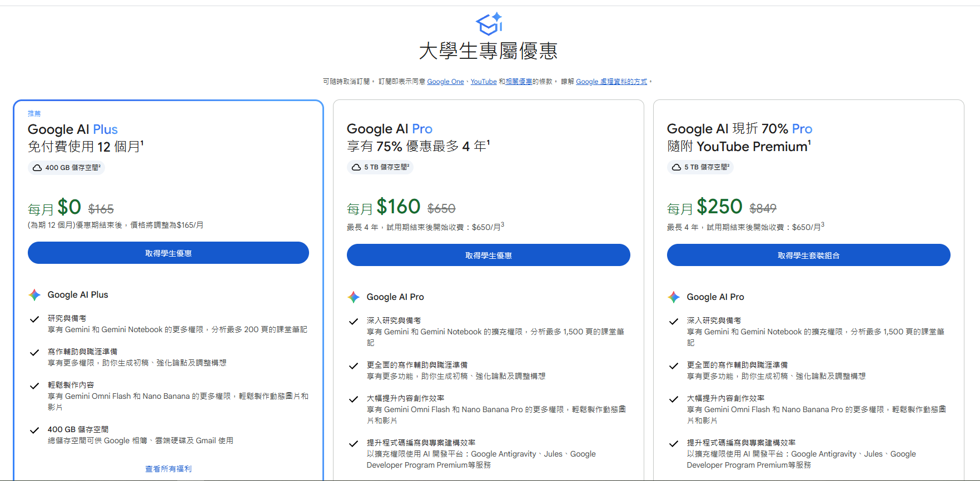
Task: Click checkmark beside 深入研究與備考 in the $250 card
Action: click(x=674, y=322)
